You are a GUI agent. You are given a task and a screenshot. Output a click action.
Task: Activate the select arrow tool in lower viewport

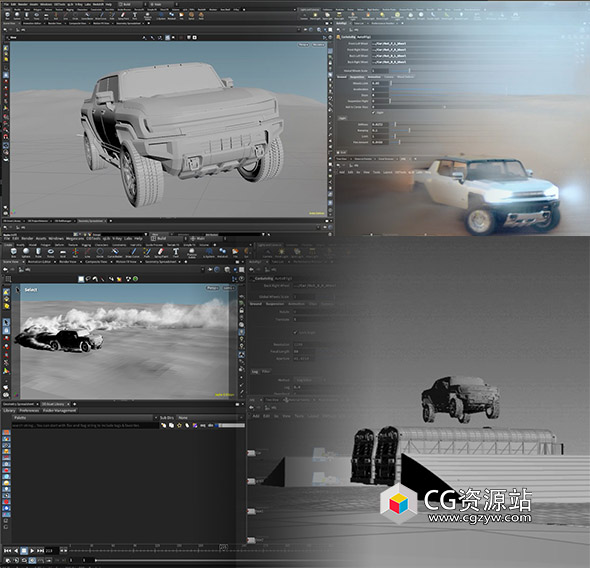point(6,322)
